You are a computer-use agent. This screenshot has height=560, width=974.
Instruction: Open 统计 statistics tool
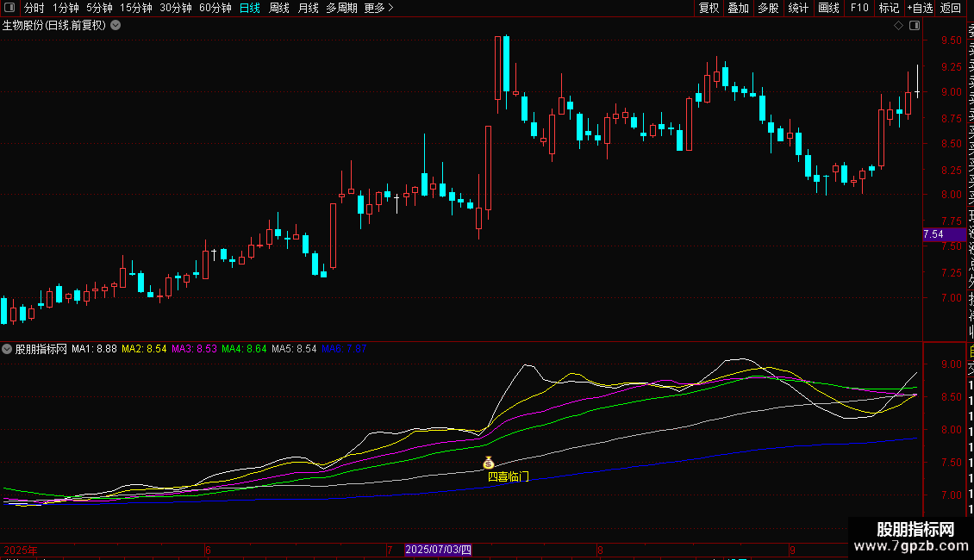pyautogui.click(x=798, y=8)
